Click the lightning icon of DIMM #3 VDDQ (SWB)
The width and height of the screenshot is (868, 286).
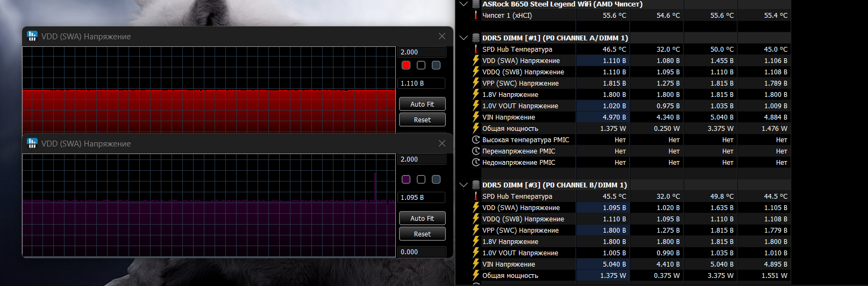(476, 219)
